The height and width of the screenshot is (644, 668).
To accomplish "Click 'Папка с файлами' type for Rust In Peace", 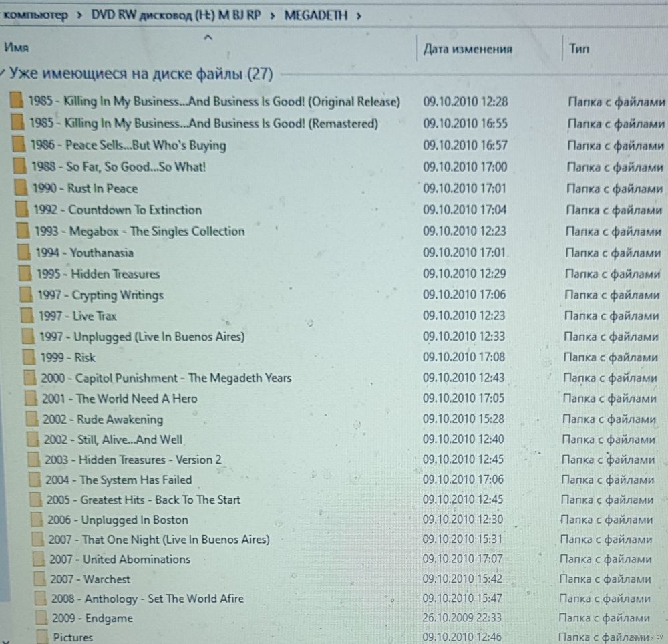I will 615,188.
